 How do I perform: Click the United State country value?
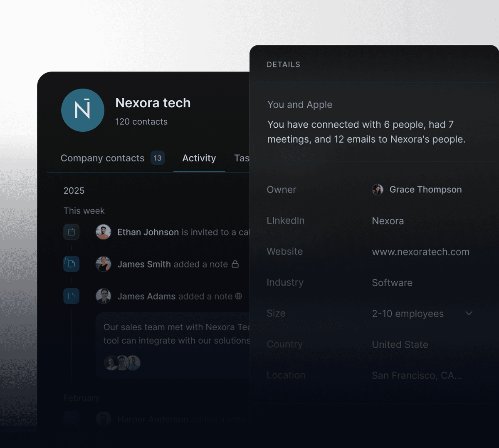click(x=400, y=344)
